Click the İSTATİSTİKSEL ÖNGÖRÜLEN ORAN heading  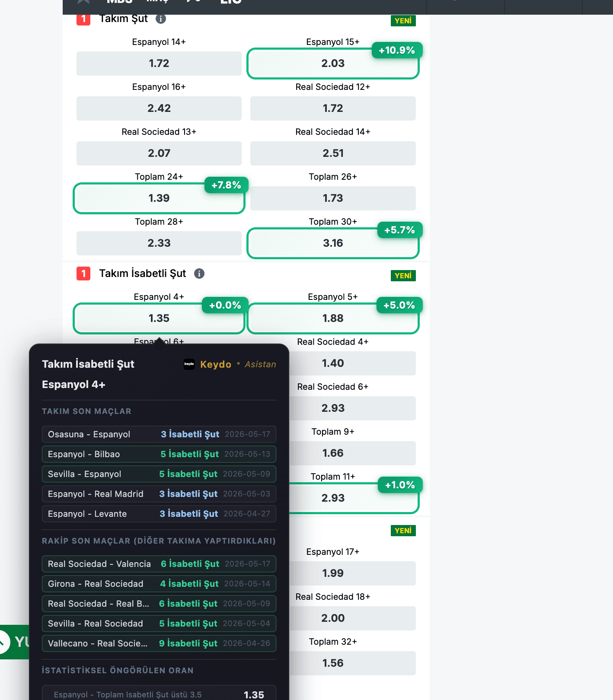[x=118, y=671]
